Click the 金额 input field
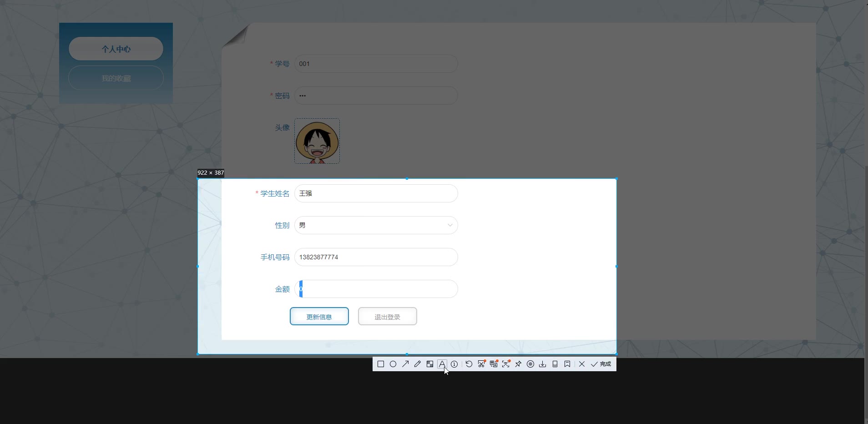868x424 pixels. coord(376,289)
